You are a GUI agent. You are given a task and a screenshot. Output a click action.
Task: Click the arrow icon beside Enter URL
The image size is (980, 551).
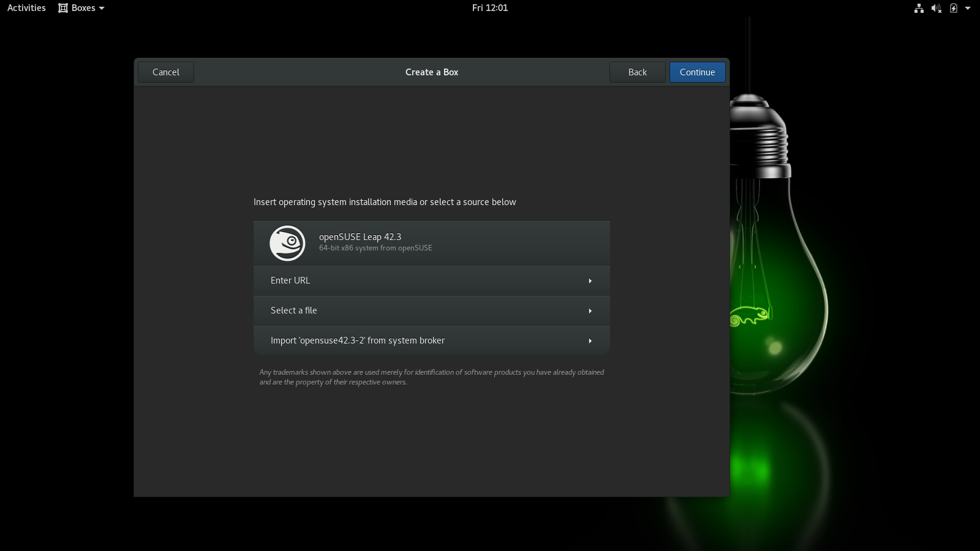(x=590, y=281)
